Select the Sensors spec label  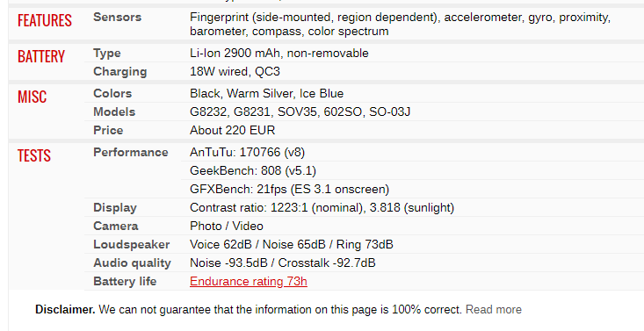click(117, 18)
